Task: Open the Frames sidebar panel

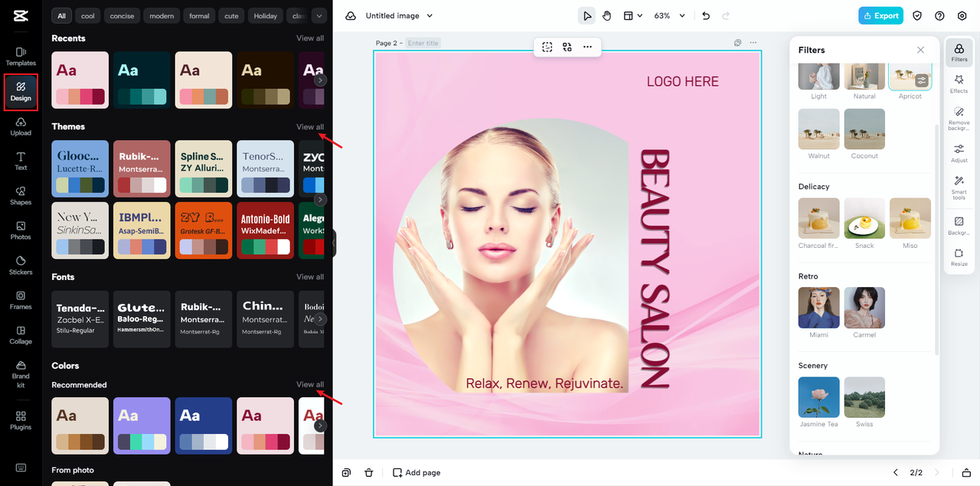Action: [21, 300]
